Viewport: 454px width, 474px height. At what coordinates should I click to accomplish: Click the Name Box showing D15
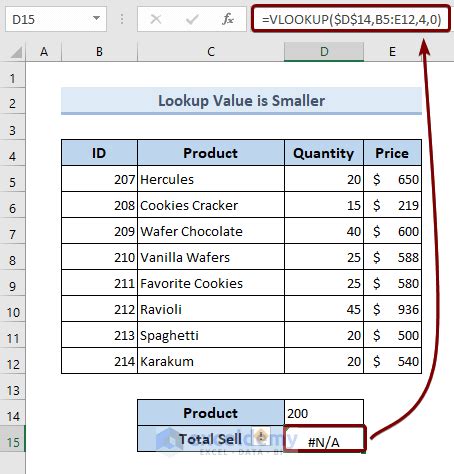[x=56, y=19]
